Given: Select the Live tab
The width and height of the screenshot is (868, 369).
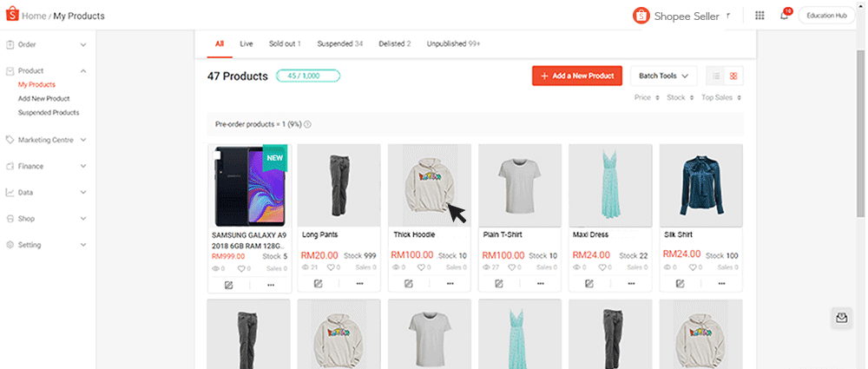Looking at the screenshot, I should tap(247, 43).
